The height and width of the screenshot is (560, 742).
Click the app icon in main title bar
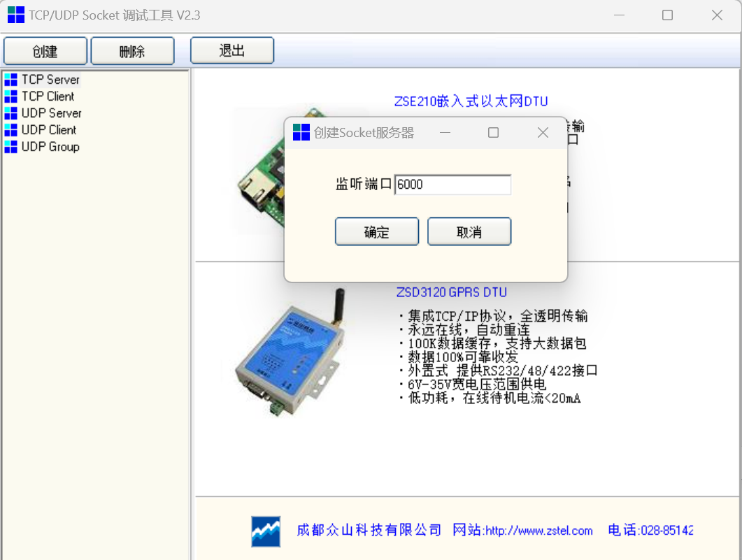point(15,15)
